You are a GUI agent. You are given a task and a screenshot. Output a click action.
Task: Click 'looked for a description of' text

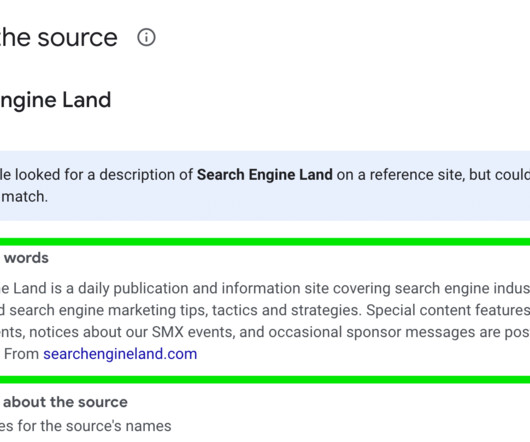104,175
